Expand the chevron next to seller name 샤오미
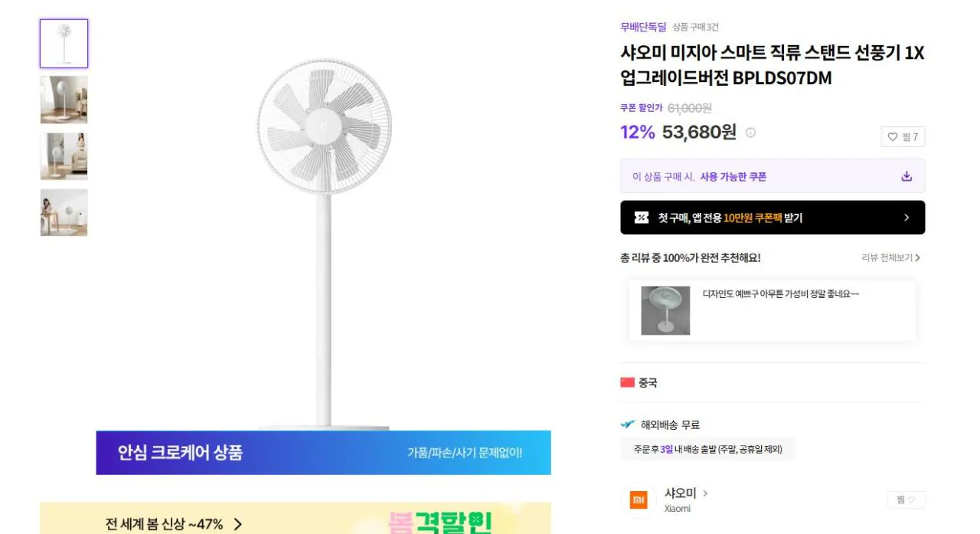 (x=704, y=494)
